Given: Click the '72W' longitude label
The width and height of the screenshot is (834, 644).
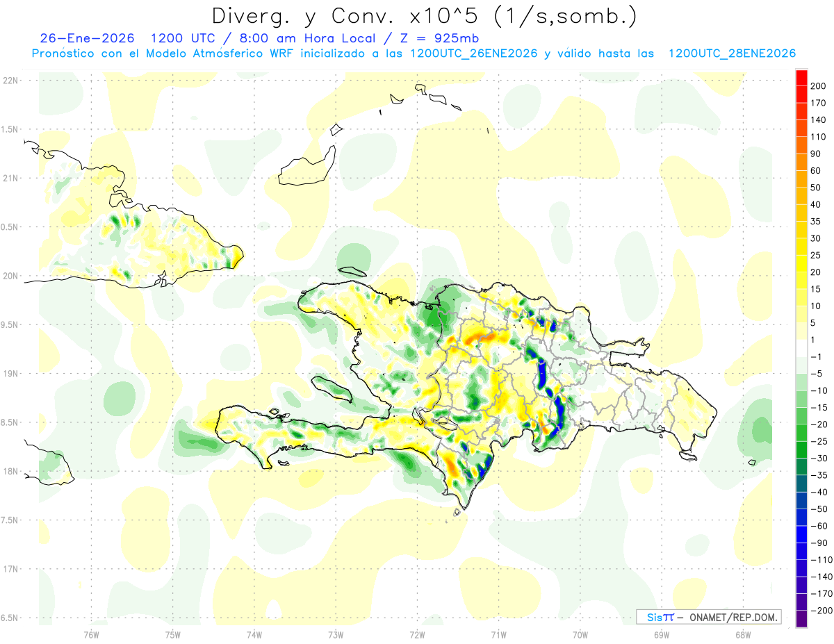Looking at the screenshot, I should 417,634.
